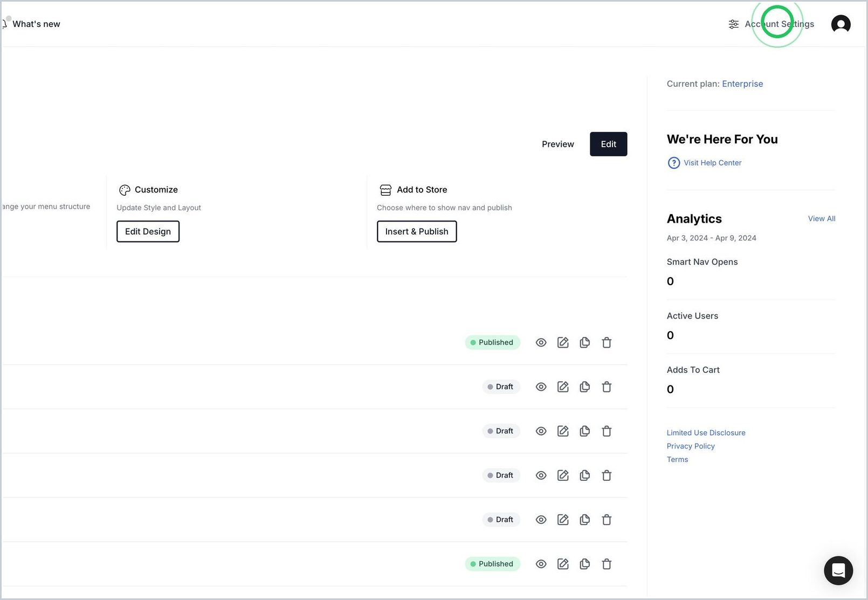Screen dimensions: 868x600
Task: Open the Terms link
Action: pyautogui.click(x=677, y=459)
